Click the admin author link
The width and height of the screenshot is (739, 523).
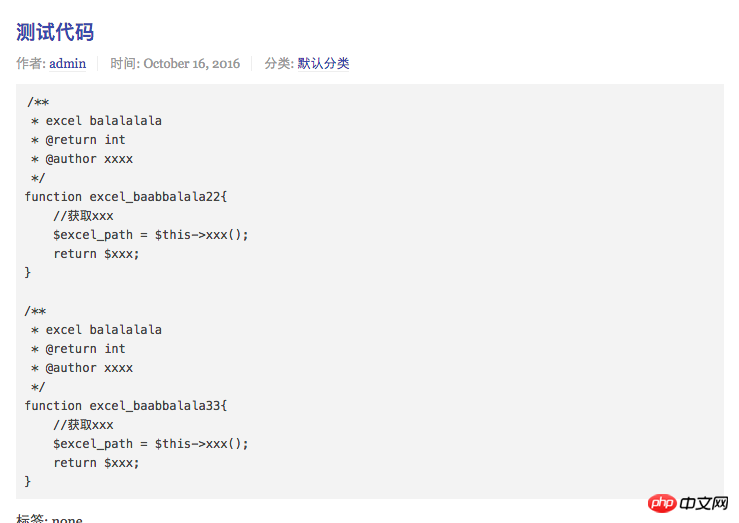click(x=67, y=64)
